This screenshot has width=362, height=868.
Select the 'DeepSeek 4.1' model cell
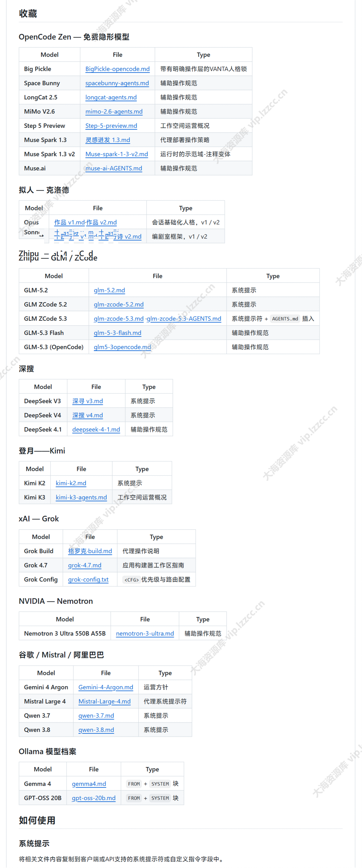coord(43,429)
